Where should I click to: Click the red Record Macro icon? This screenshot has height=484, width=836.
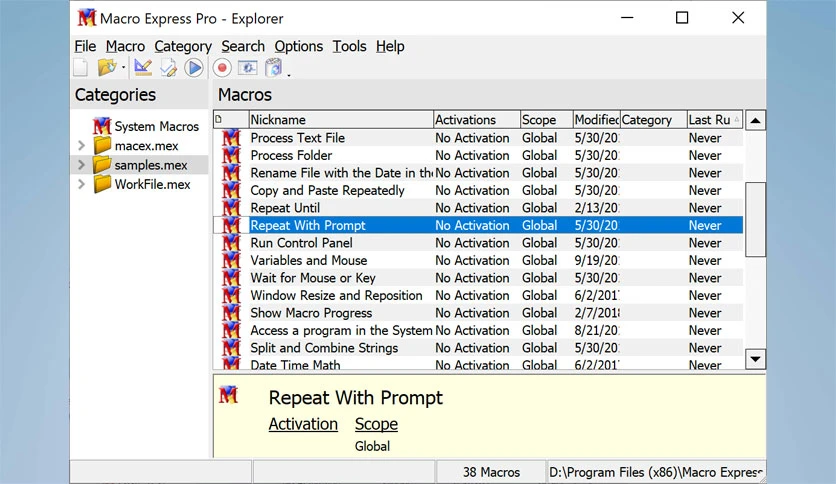[x=222, y=68]
